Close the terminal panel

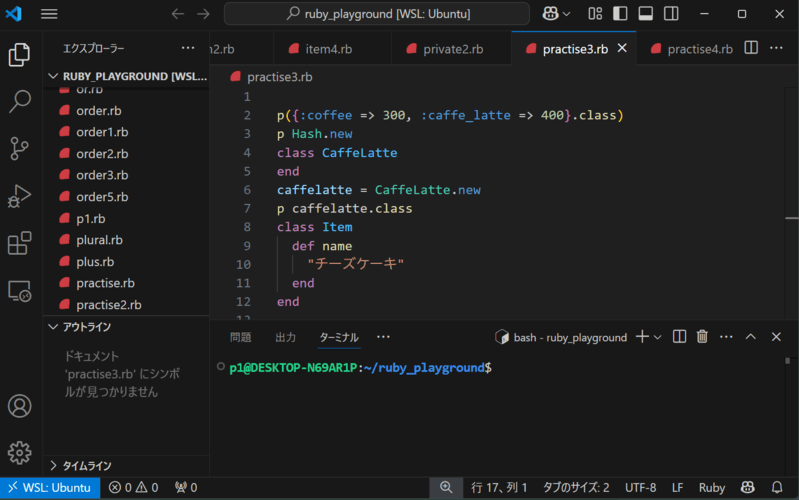776,336
